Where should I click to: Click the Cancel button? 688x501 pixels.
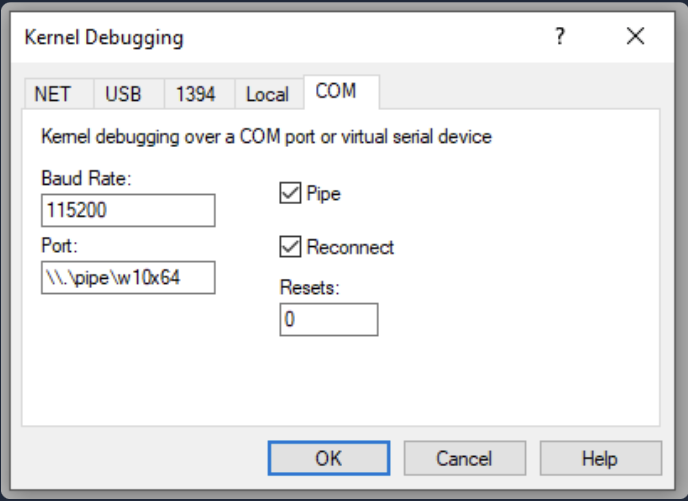(464, 458)
